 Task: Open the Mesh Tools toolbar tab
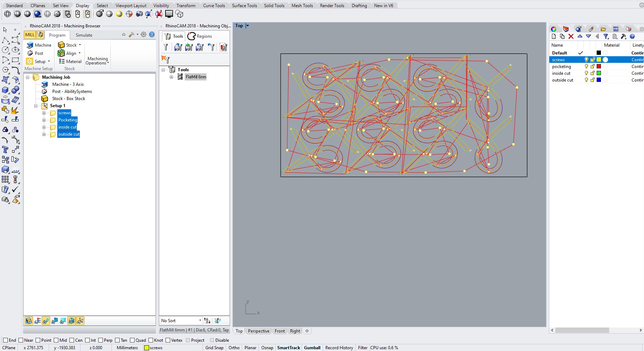[302, 5]
